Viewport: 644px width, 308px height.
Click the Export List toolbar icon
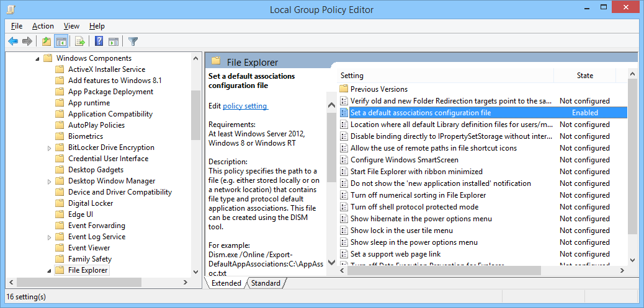point(79,42)
